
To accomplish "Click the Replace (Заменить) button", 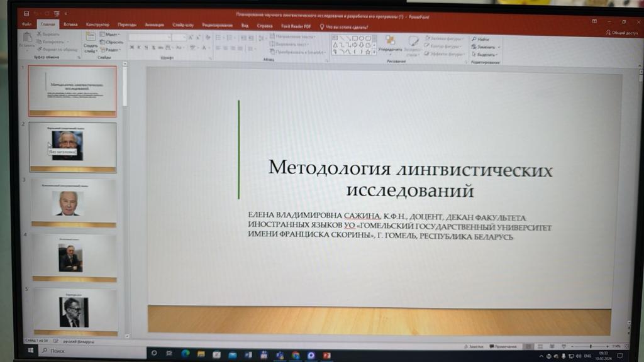I will 486,47.
